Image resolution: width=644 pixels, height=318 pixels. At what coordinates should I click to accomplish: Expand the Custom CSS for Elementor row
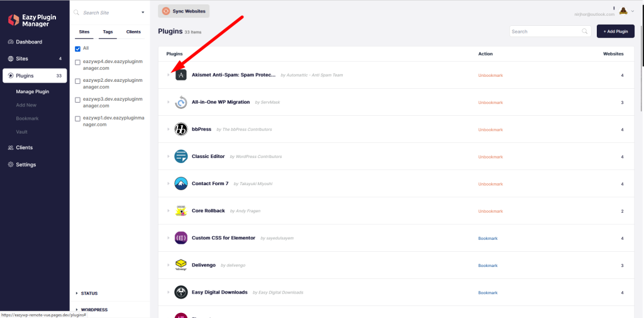pyautogui.click(x=169, y=238)
